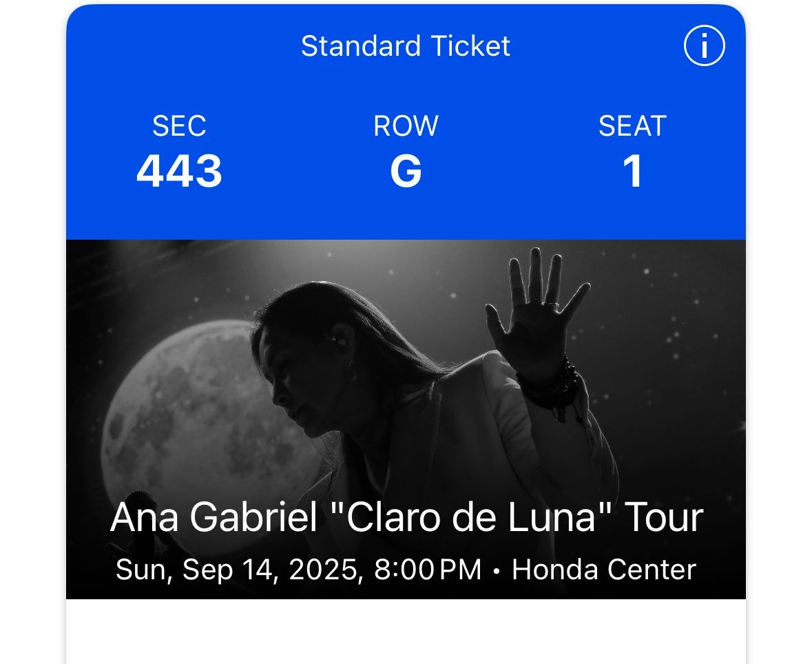Click the blank white area below the photo
The height and width of the screenshot is (664, 812).
click(406, 632)
